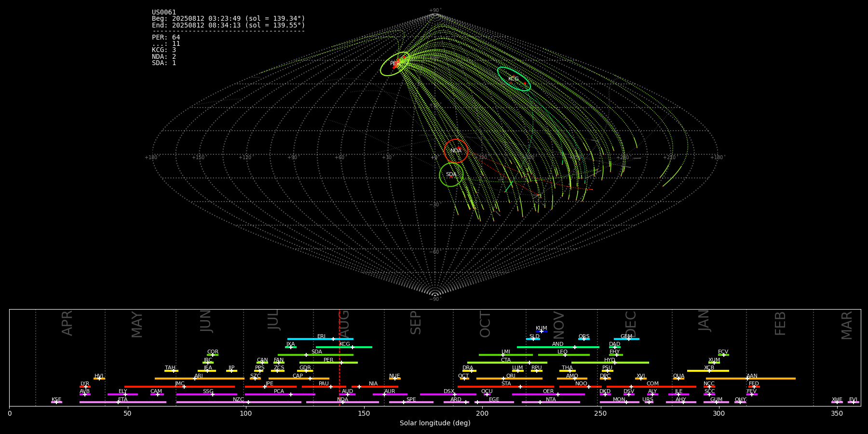Viewport: 868px width, 434px height.
Task: Click the GDR shower bar in timeline
Action: click(305, 371)
